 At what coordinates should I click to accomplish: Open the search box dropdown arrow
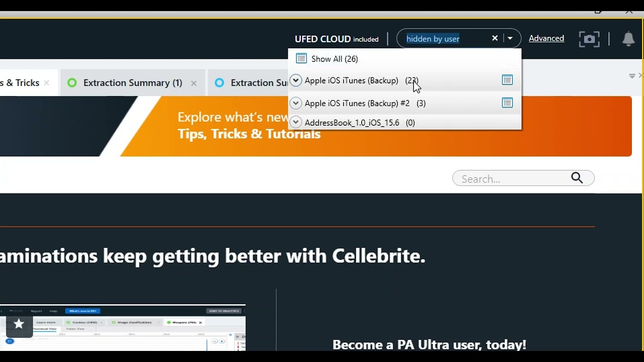(510, 38)
